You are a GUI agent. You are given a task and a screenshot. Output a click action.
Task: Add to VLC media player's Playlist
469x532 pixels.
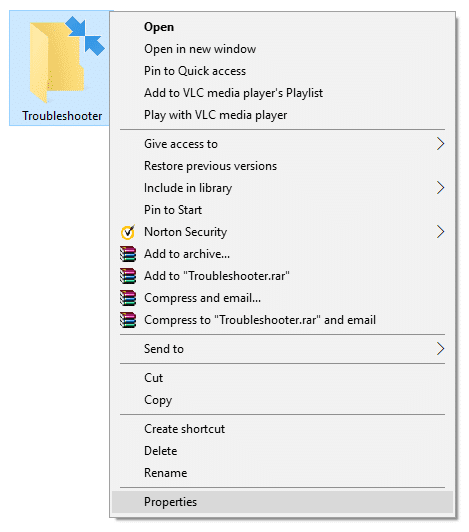(x=282, y=93)
